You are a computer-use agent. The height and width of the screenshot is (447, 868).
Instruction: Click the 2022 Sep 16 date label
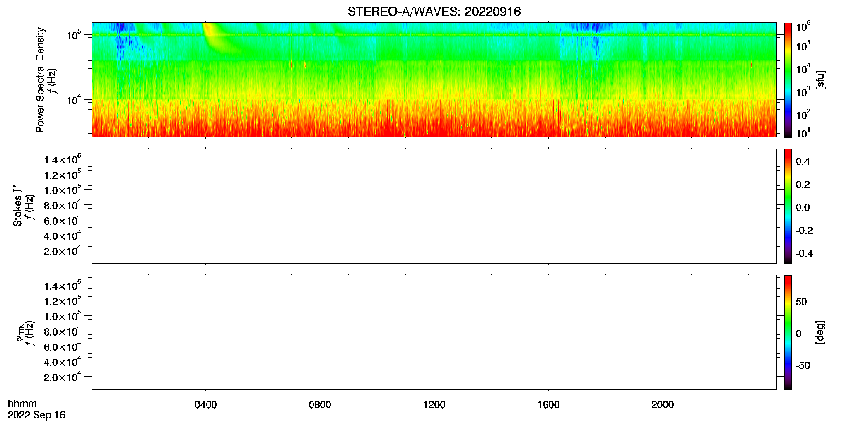[36, 415]
